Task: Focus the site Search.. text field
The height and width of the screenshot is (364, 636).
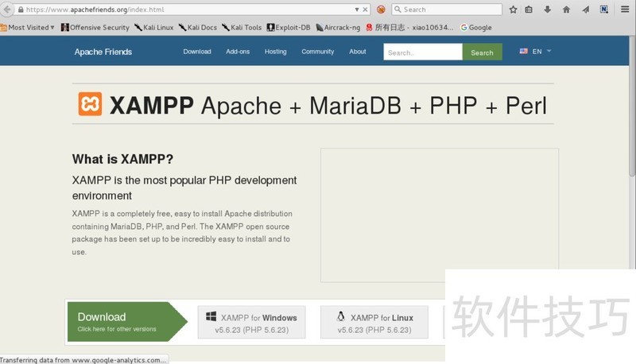Action: tap(423, 52)
